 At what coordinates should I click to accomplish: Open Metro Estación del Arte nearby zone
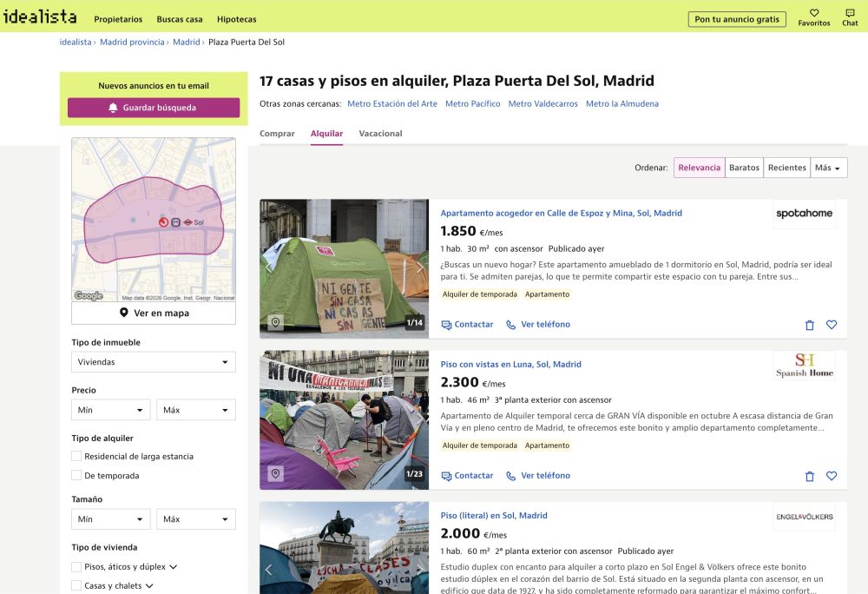pos(392,103)
